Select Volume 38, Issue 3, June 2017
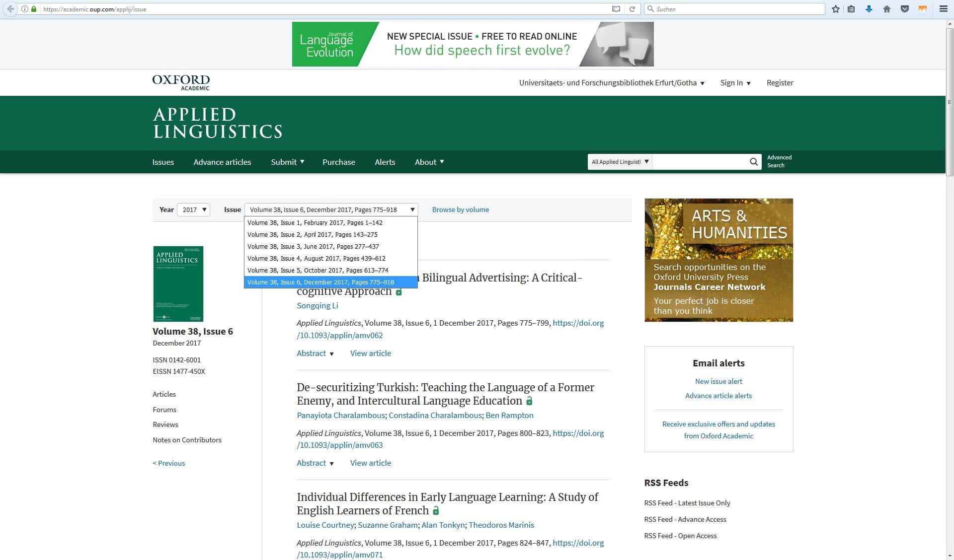954x560 pixels. [x=331, y=246]
